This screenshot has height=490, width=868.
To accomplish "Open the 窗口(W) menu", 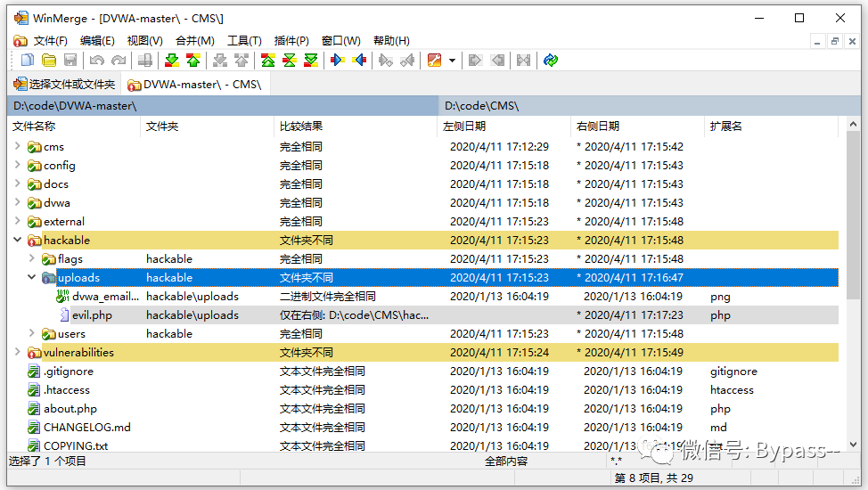I will coord(341,40).
